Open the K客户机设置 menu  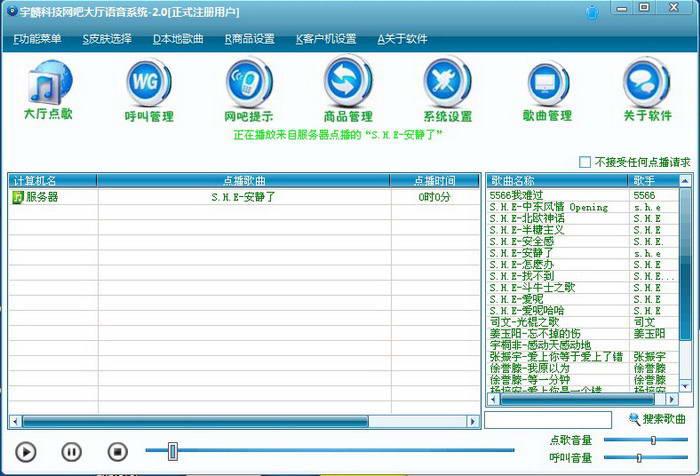pyautogui.click(x=326, y=39)
